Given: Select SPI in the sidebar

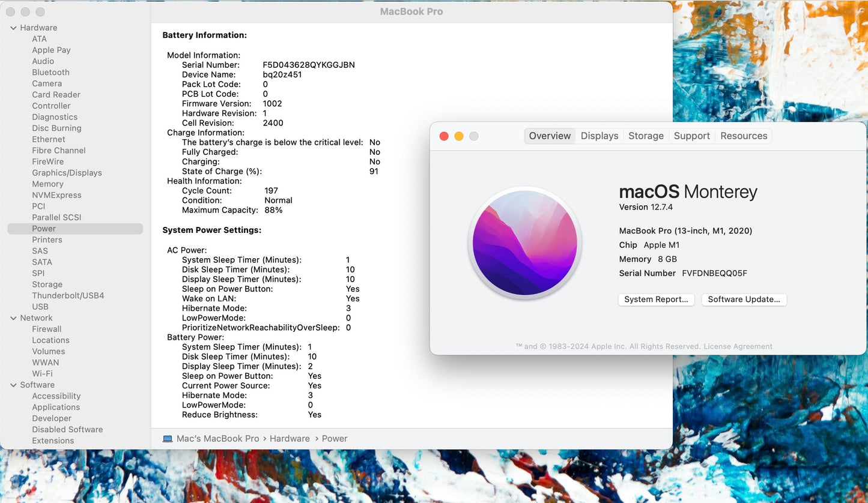Looking at the screenshot, I should click(x=38, y=273).
